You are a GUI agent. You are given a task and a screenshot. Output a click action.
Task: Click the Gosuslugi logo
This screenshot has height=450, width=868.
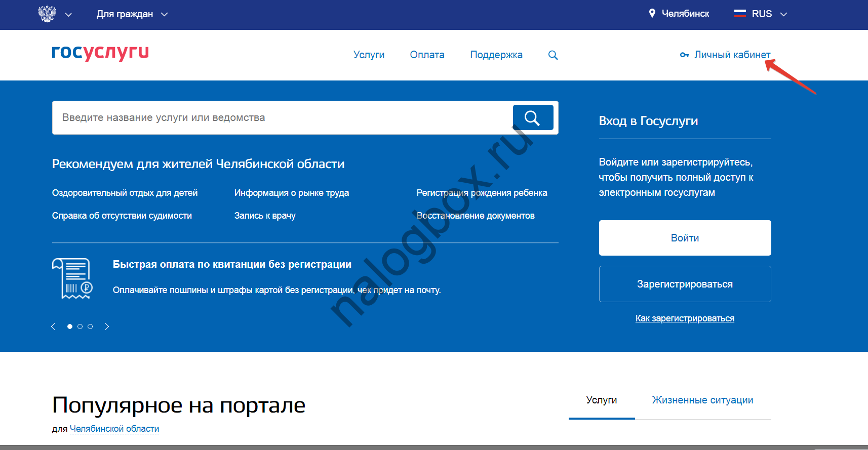pyautogui.click(x=100, y=52)
